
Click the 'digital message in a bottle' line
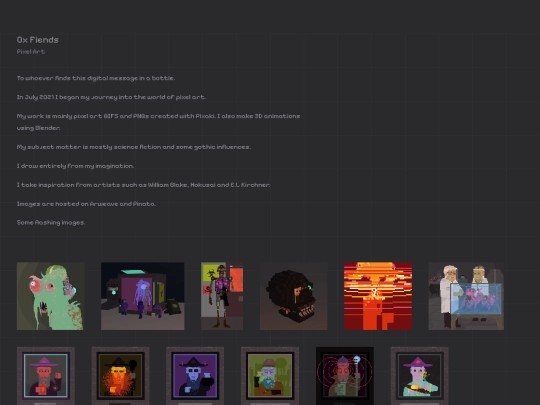click(x=96, y=78)
